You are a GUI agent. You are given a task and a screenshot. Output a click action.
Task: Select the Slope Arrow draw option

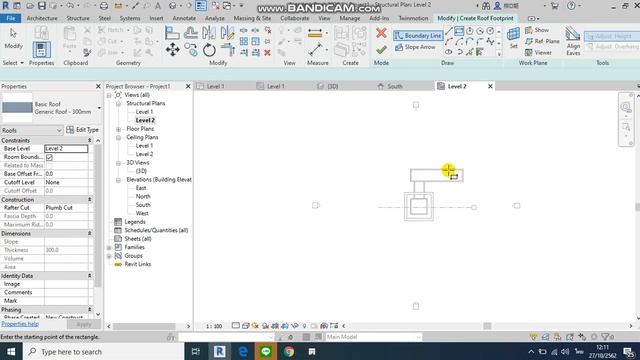(415, 47)
